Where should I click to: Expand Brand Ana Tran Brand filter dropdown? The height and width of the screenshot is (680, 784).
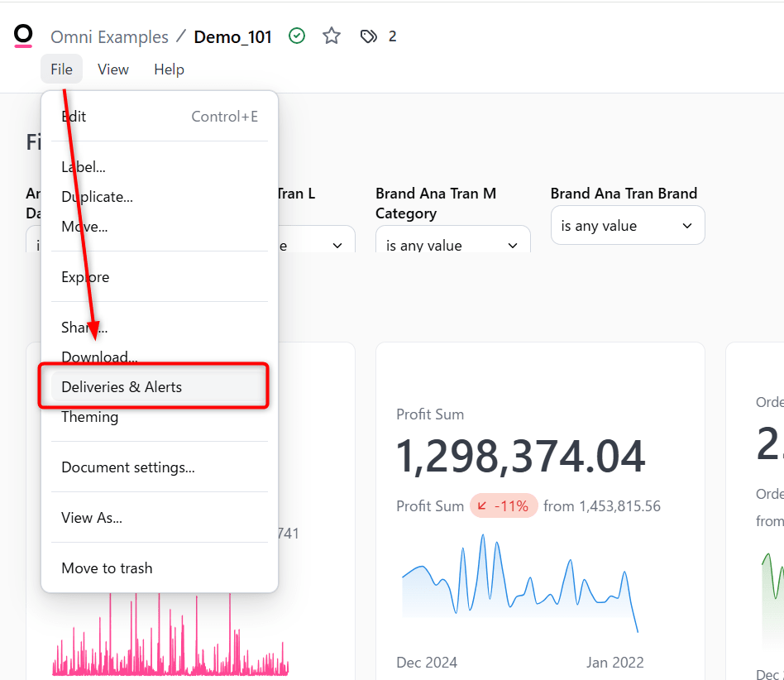pos(628,226)
